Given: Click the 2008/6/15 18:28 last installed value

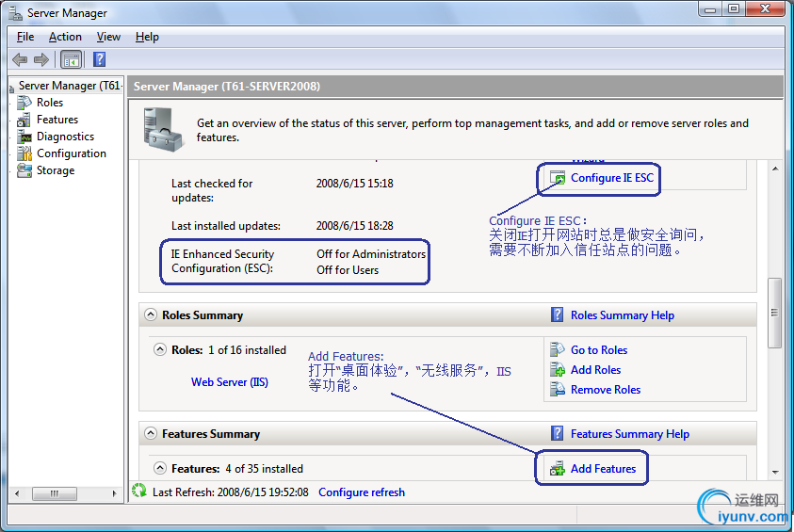Looking at the screenshot, I should 354,226.
